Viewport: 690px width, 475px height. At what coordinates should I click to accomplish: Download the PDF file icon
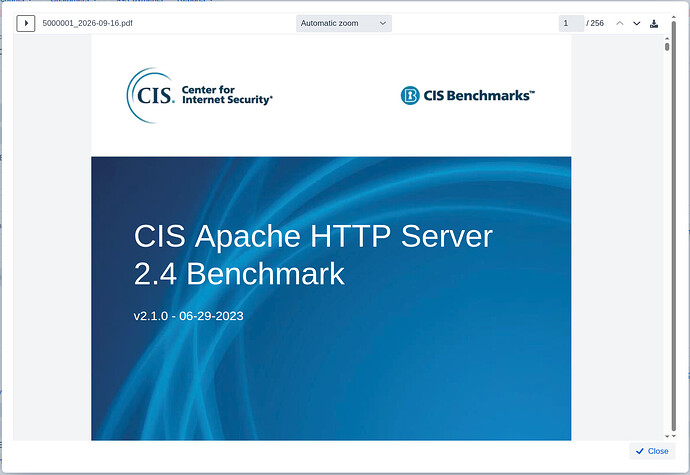(x=654, y=23)
